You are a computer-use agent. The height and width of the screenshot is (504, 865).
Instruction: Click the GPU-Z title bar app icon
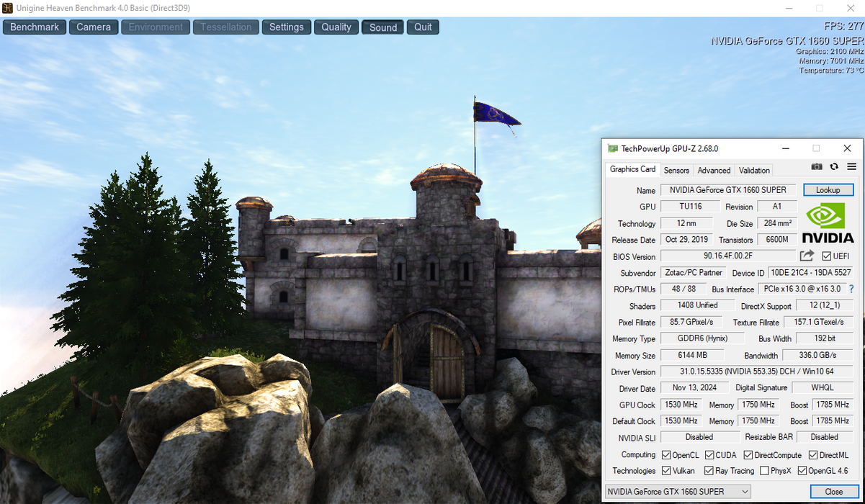(x=612, y=148)
